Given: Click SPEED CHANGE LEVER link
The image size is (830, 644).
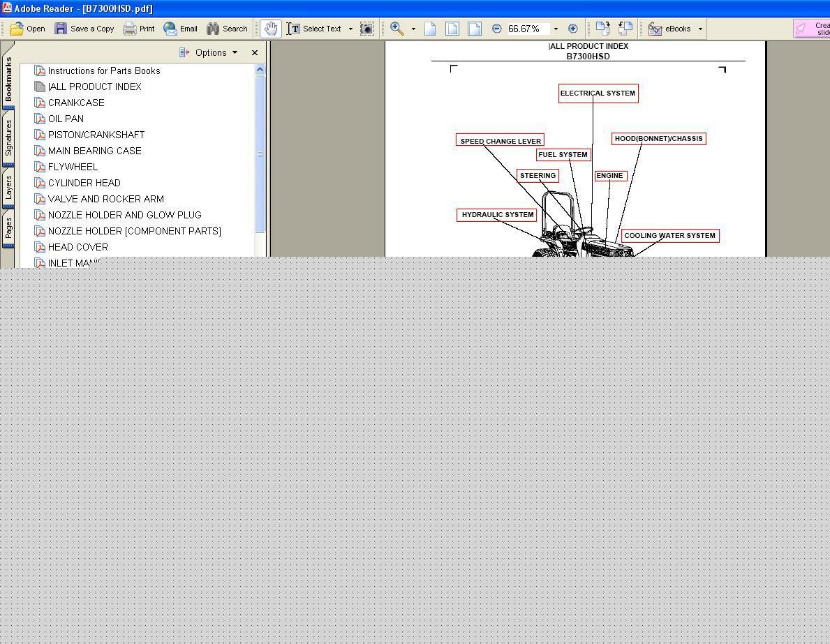Looking at the screenshot, I should [501, 141].
